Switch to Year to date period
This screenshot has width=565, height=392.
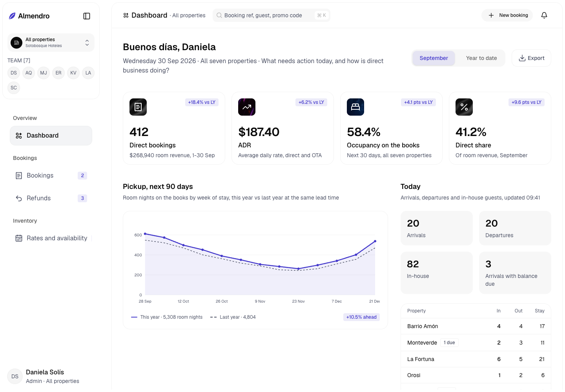coord(481,58)
